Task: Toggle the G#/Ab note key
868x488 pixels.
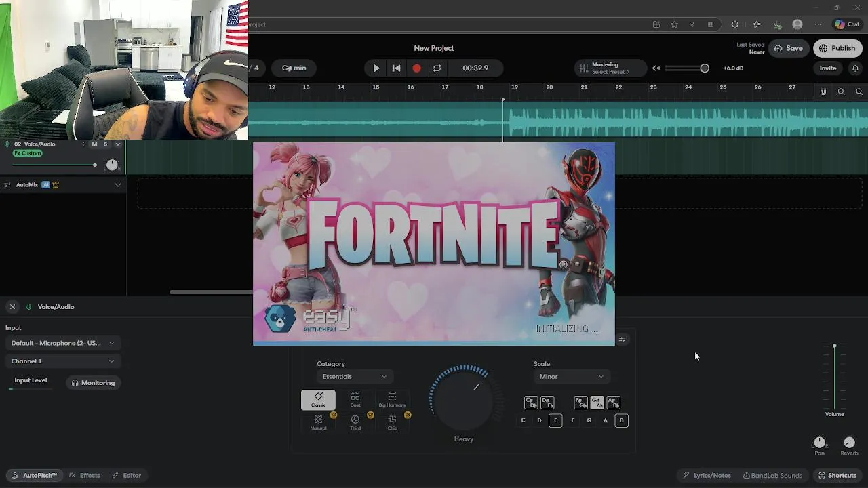Action: (597, 403)
